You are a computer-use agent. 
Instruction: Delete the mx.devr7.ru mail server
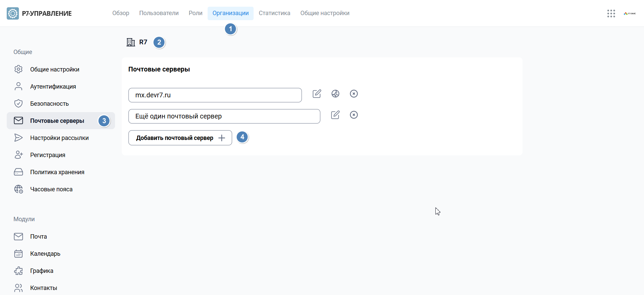[x=354, y=94]
